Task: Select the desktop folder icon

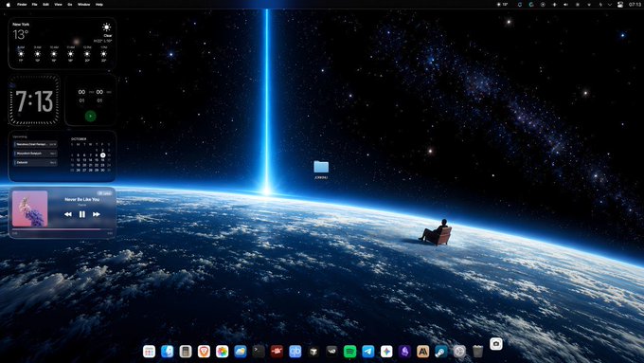Action: coord(321,167)
